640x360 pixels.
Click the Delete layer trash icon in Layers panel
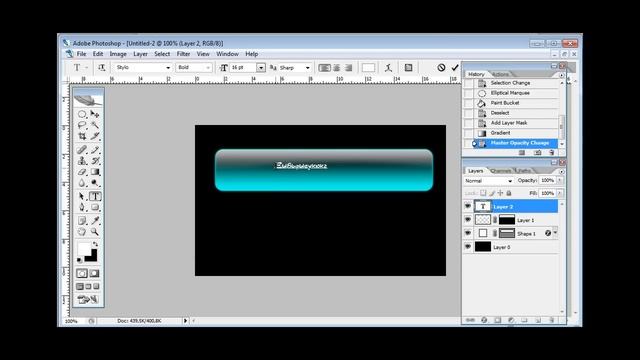pos(551,320)
